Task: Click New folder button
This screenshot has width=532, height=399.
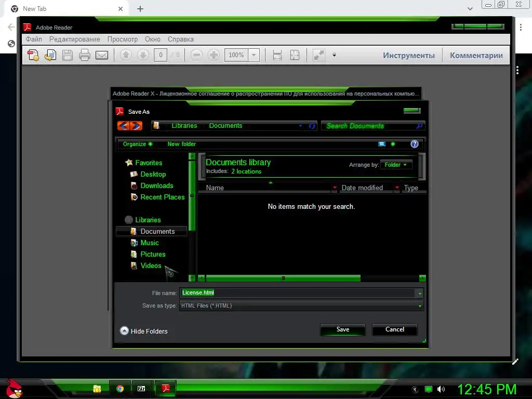Action: 181,144
